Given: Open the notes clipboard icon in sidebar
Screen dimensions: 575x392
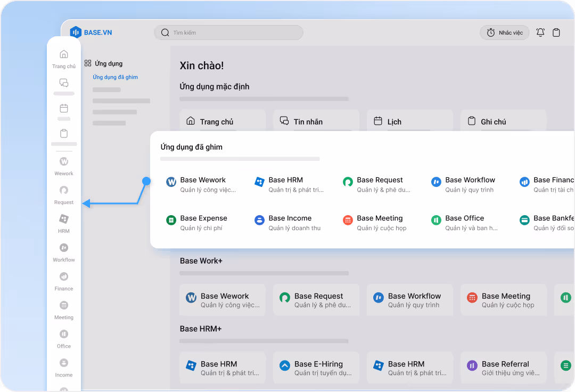Looking at the screenshot, I should pos(64,134).
